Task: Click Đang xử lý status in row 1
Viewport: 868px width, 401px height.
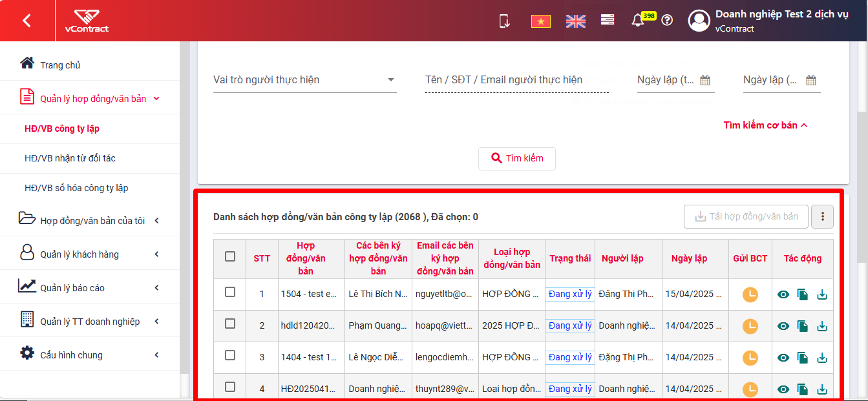Action: tap(570, 294)
